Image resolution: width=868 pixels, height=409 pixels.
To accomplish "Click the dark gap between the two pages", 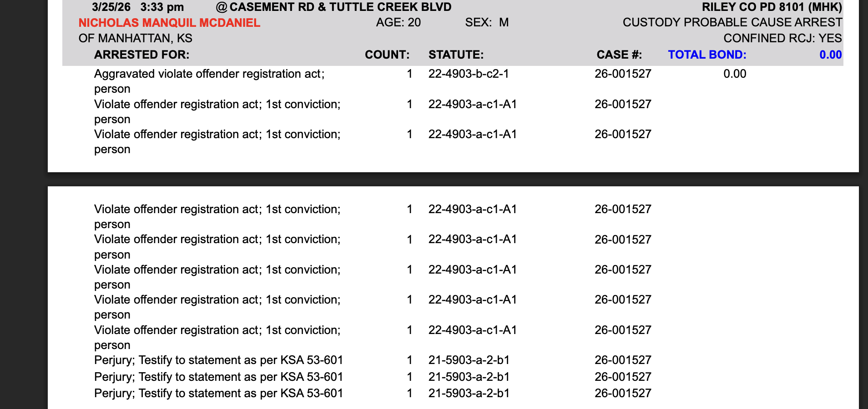I will [453, 179].
